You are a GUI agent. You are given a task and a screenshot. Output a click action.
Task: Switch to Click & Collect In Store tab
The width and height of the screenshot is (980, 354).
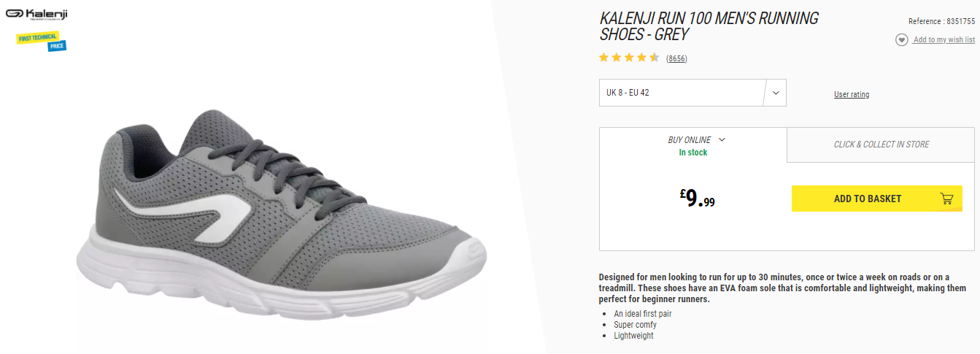click(x=881, y=145)
